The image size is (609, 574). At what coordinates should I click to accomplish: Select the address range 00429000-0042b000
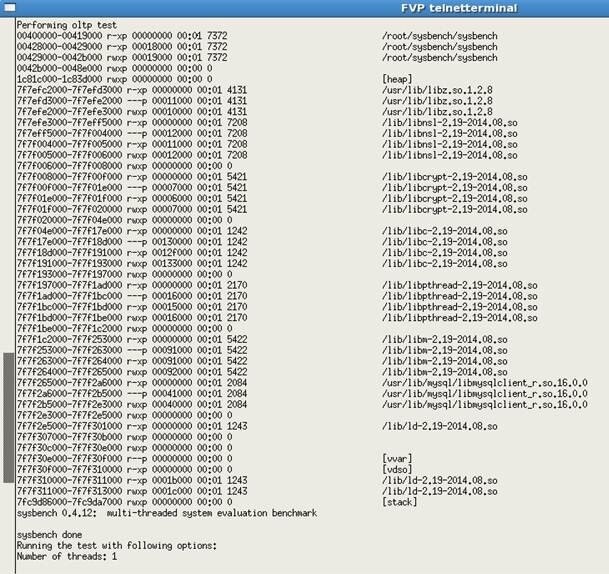coord(59,57)
